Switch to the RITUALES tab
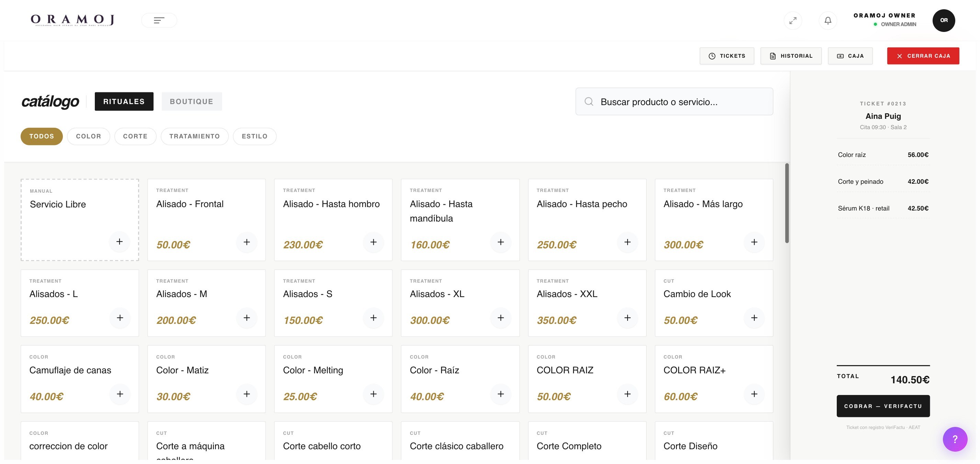 click(124, 102)
